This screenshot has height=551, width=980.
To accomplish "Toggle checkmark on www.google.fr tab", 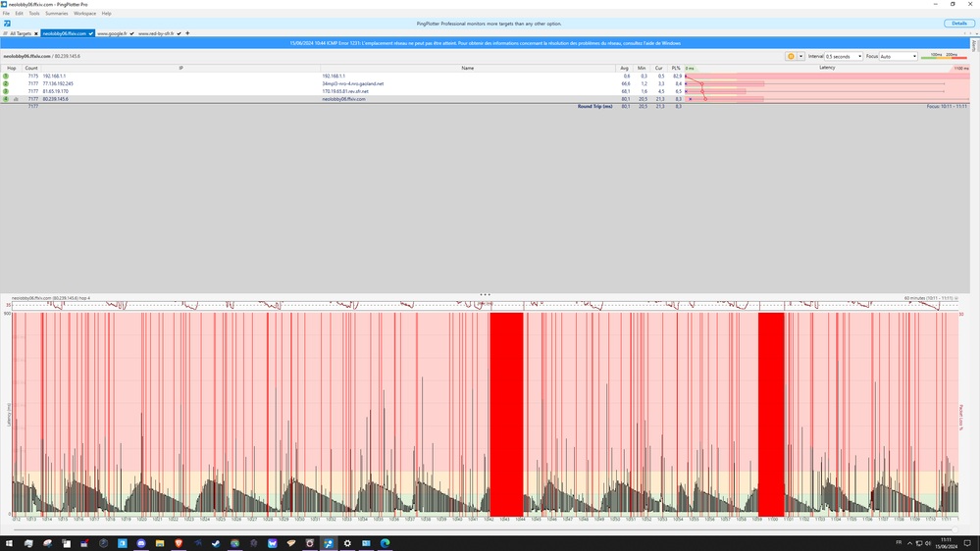I will [x=132, y=33].
